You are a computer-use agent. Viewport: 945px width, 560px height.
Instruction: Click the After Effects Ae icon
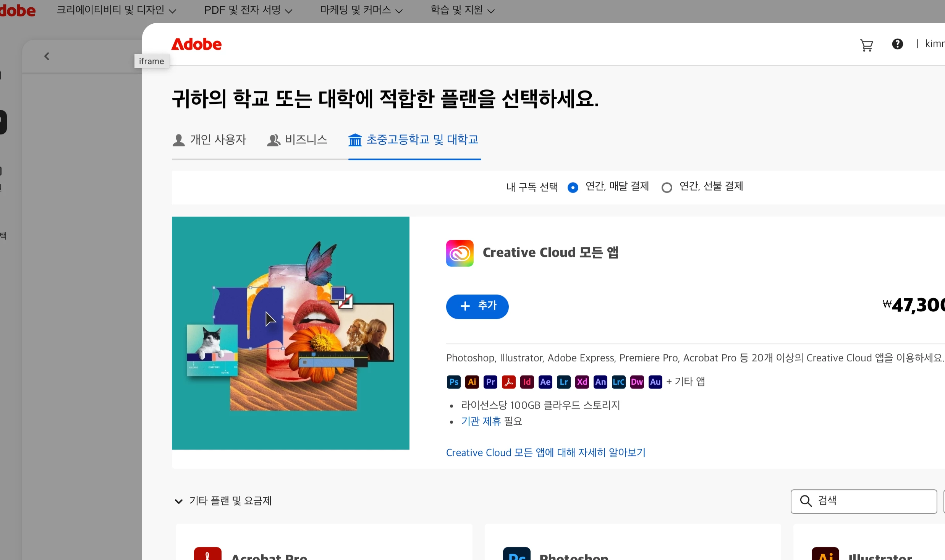545,382
